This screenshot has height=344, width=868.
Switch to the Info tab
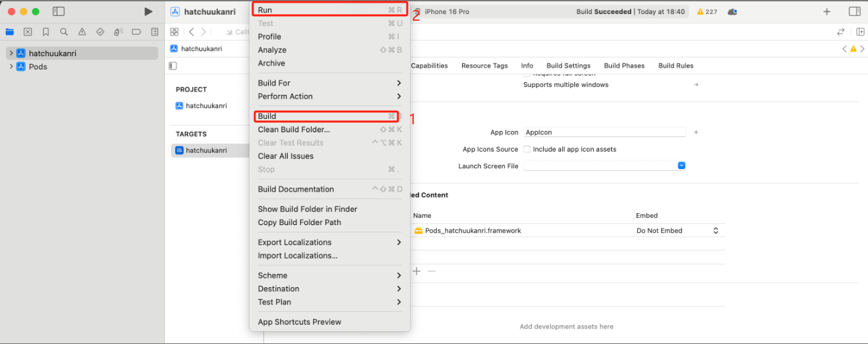pyautogui.click(x=527, y=65)
